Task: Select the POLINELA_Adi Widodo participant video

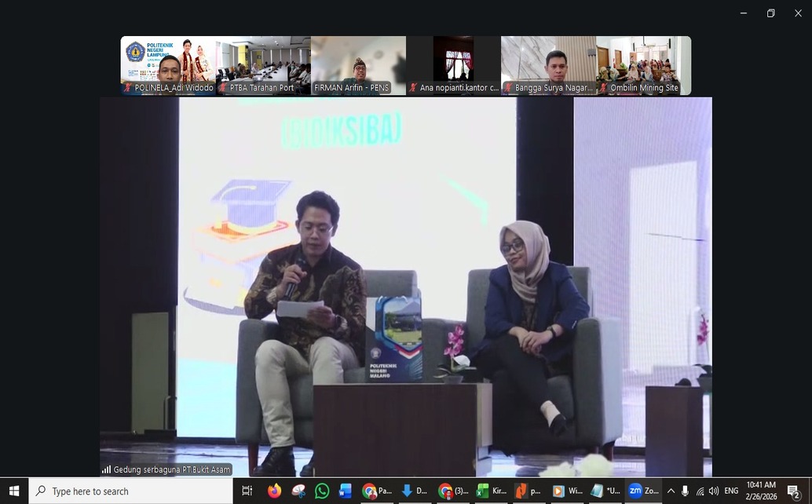Action: point(168,66)
